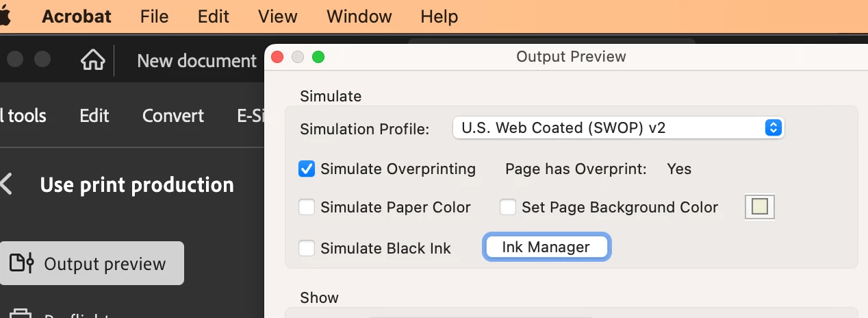Open the Simulation Profile dropdown

point(618,127)
